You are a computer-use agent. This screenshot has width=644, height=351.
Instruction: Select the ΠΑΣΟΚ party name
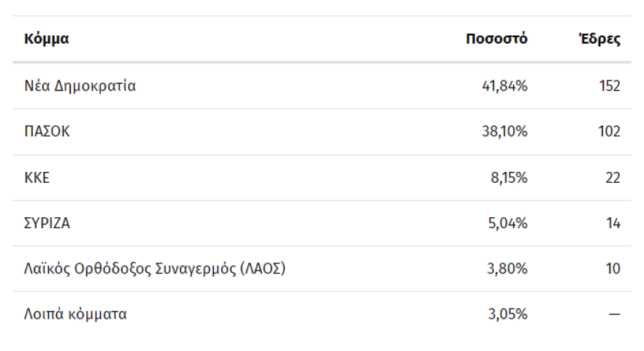(47, 132)
